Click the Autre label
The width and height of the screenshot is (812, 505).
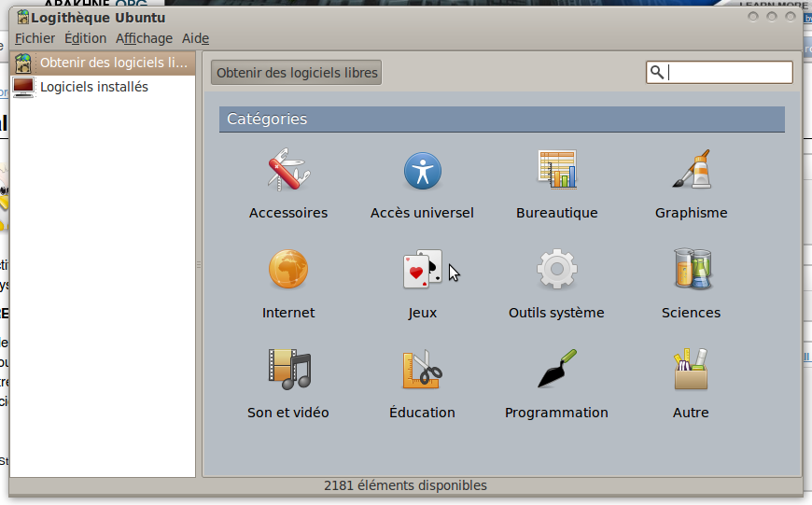pyautogui.click(x=691, y=413)
